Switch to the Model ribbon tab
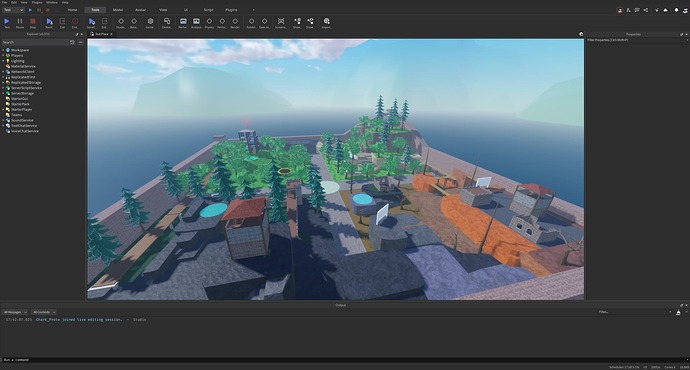Image resolution: width=690 pixels, height=370 pixels. 118,10
